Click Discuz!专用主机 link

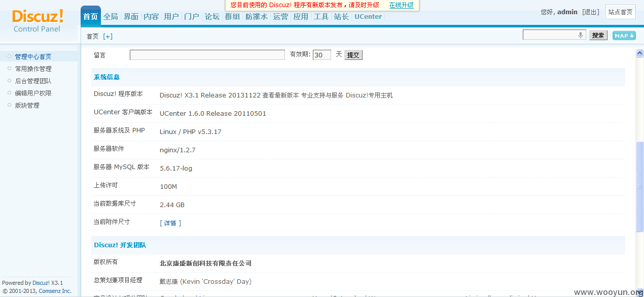(369, 95)
